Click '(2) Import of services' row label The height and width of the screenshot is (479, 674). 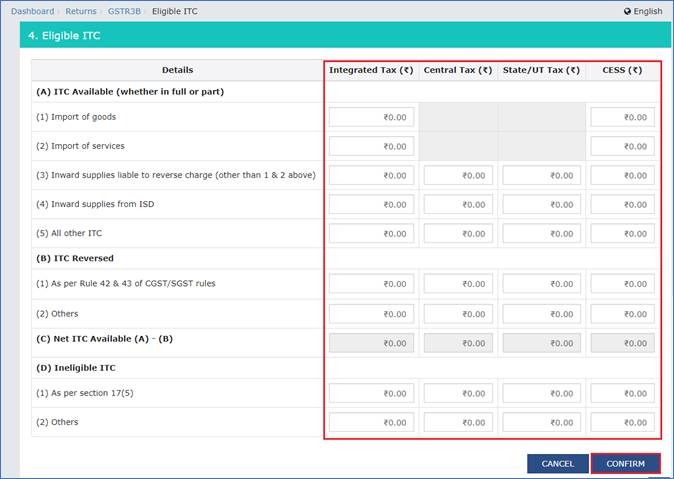(80, 146)
